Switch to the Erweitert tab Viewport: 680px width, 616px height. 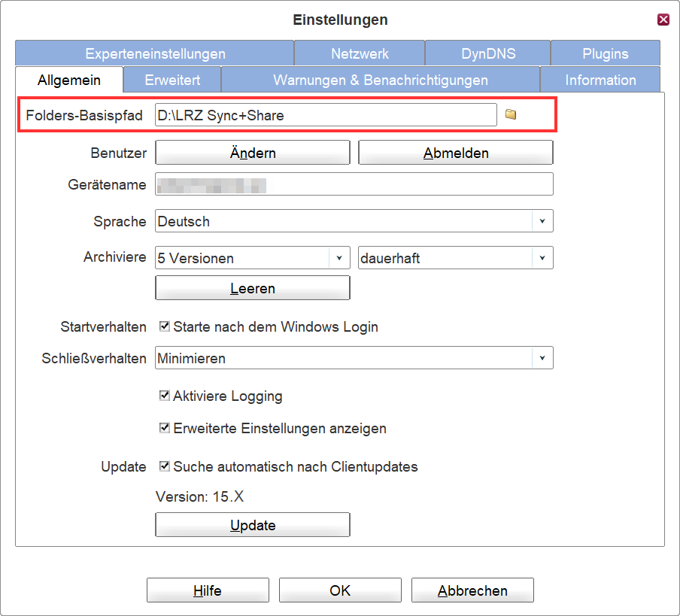tap(172, 80)
